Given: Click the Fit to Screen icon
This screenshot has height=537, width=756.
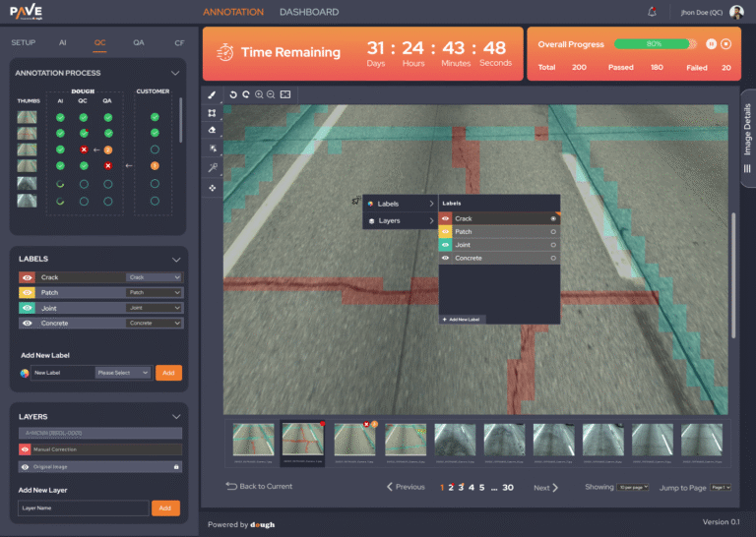Looking at the screenshot, I should pyautogui.click(x=285, y=94).
